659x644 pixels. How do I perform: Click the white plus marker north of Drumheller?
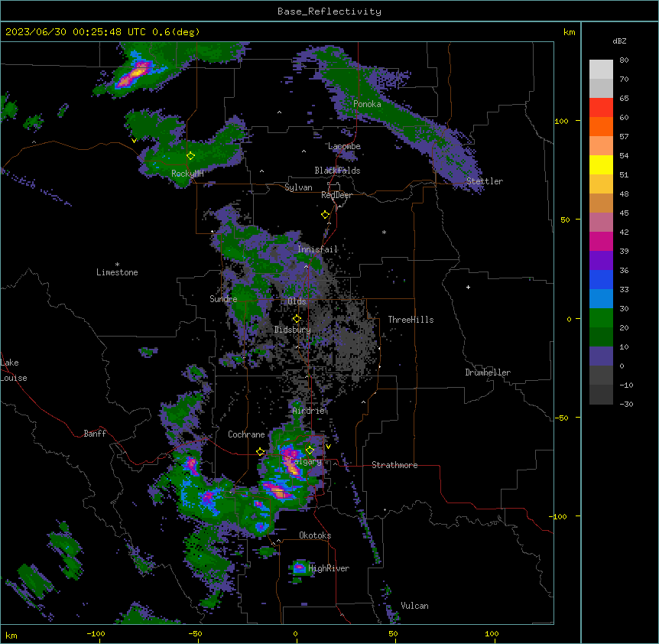468,287
